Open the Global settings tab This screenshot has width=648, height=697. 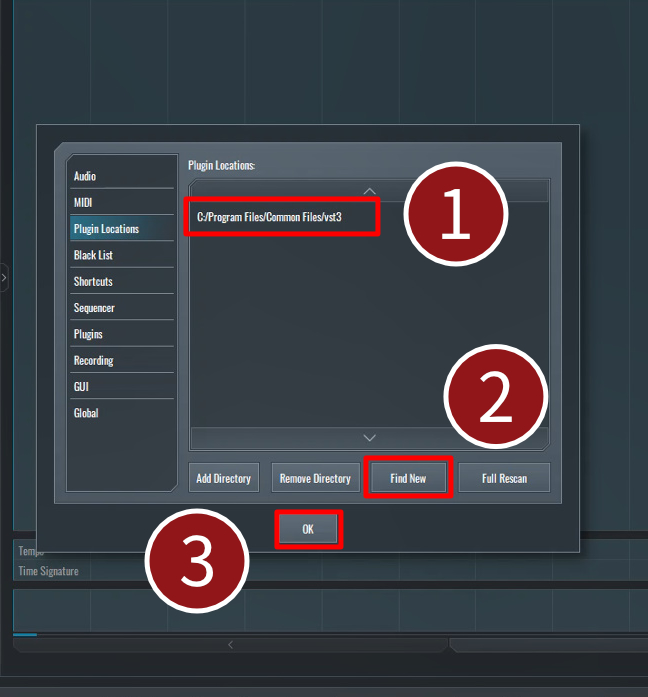(86, 413)
